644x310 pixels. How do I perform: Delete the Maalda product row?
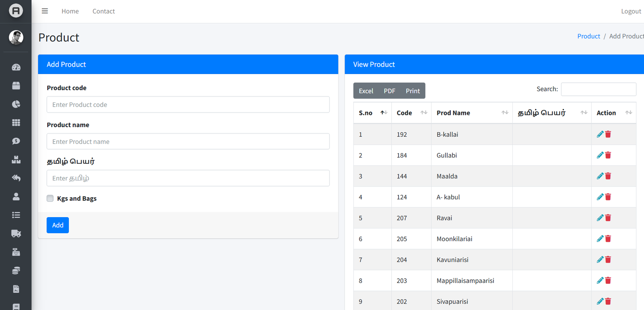point(608,176)
